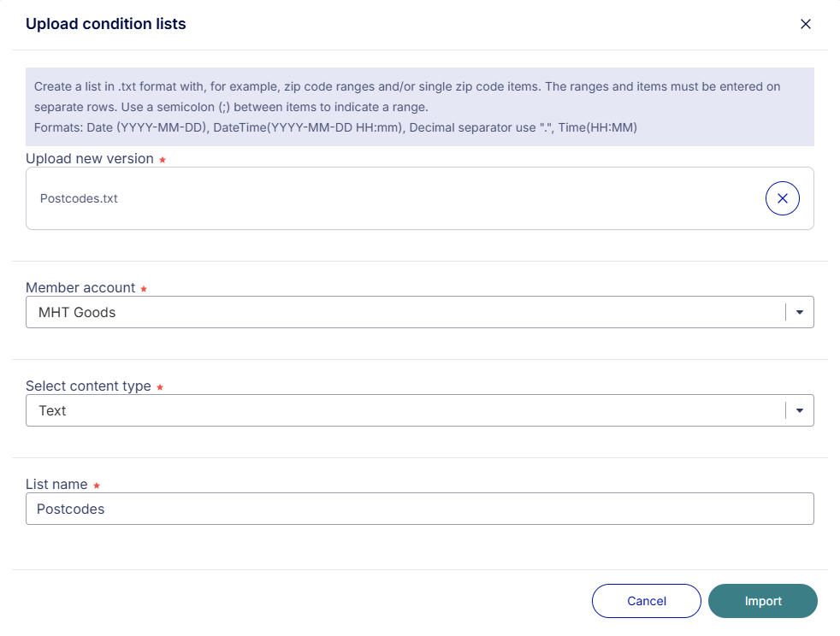Import the condition list
This screenshot has width=840, height=636.
[x=762, y=601]
